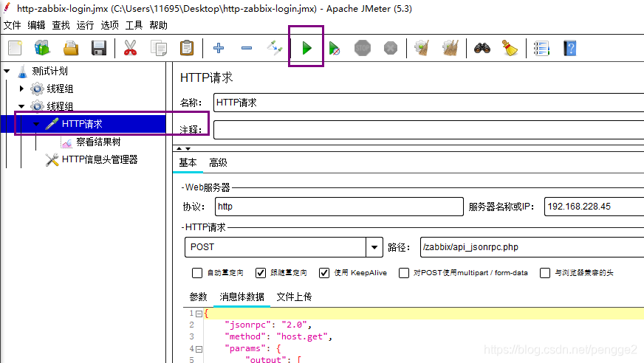Click the 名称 input field
Screen dimensions: 644x363
pyautogui.click(x=428, y=103)
